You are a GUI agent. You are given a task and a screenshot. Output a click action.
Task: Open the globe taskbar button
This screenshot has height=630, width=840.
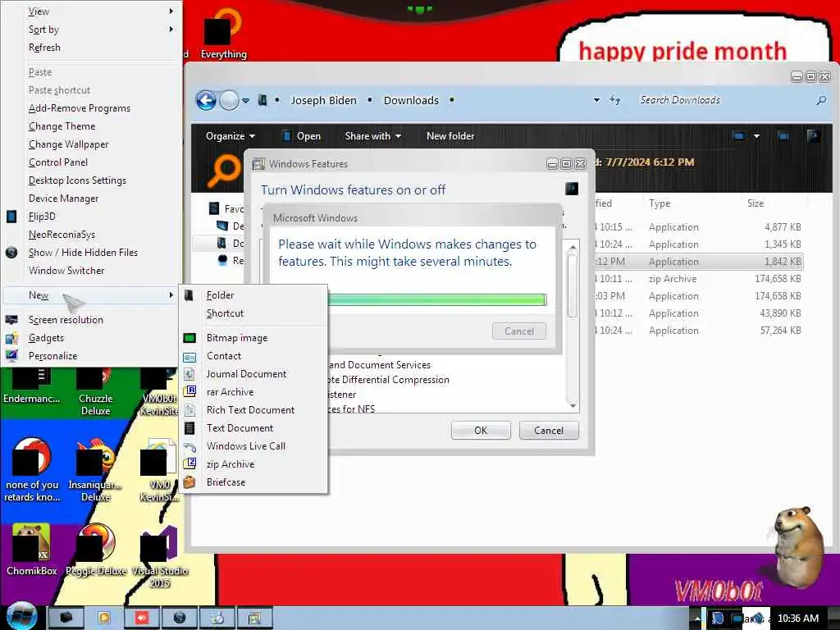tap(180, 618)
